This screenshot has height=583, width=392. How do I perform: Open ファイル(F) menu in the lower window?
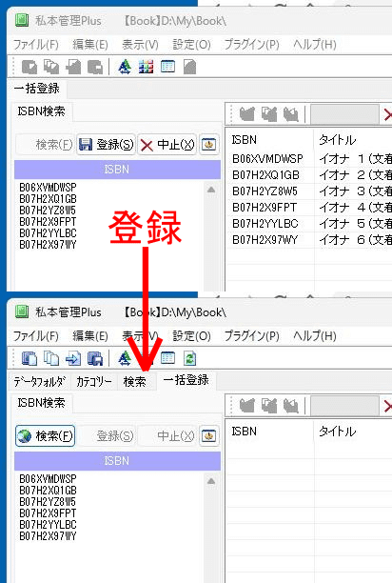pyautogui.click(x=36, y=336)
